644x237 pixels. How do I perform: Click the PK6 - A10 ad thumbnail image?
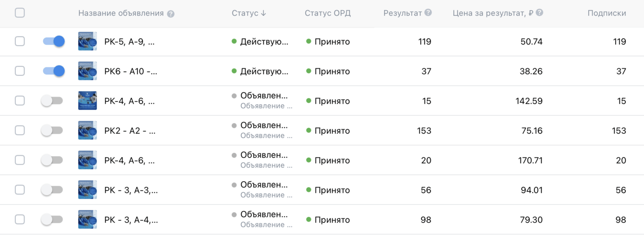coord(87,71)
